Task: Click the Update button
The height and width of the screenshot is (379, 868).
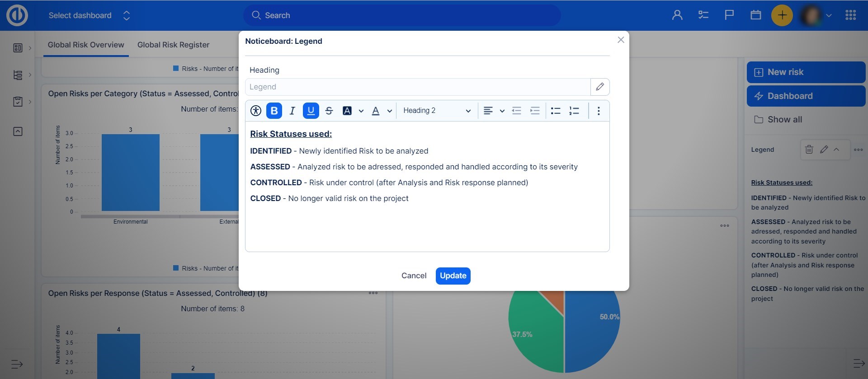Action: [x=453, y=276]
